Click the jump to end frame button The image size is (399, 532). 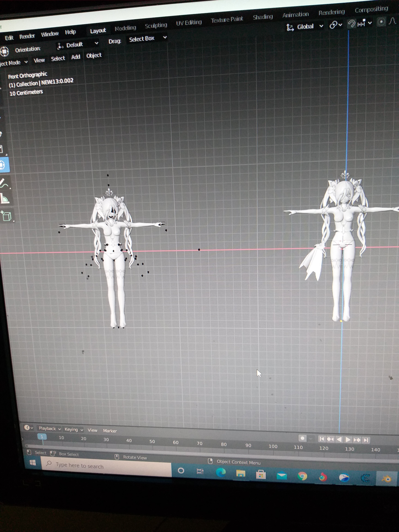tap(366, 440)
